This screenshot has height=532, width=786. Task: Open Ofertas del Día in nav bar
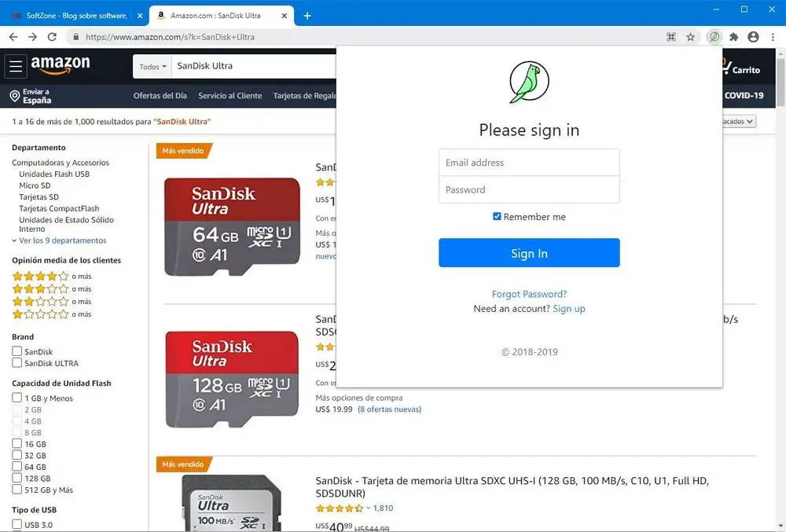click(x=160, y=96)
